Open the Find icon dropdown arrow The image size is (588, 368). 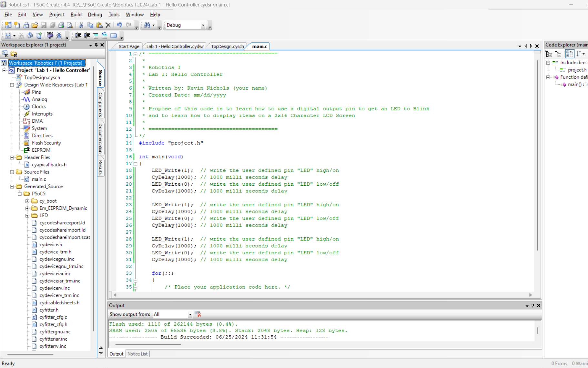pos(154,25)
